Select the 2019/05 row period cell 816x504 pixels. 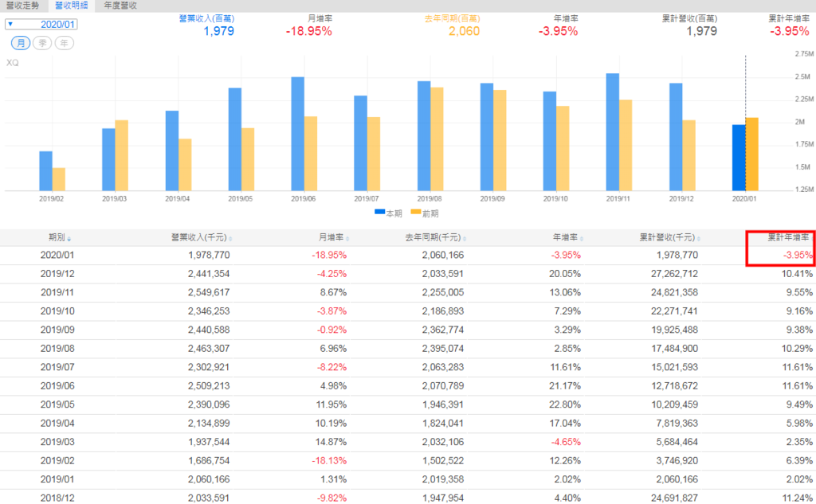point(57,405)
